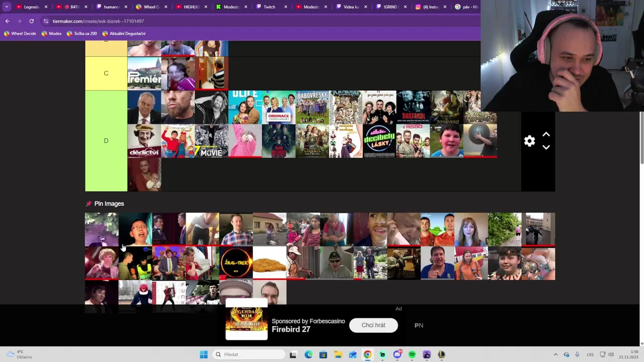Open the Wheel Decide bookmark
This screenshot has height=362, width=644.
20,34
